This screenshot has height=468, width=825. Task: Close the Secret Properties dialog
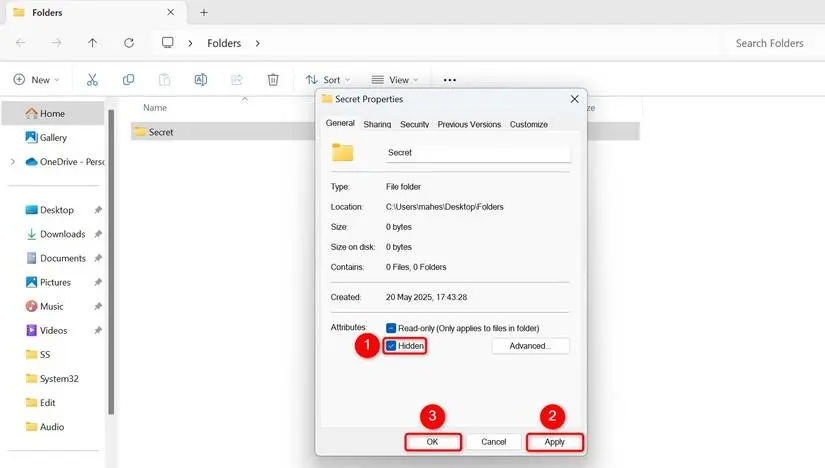coord(575,99)
